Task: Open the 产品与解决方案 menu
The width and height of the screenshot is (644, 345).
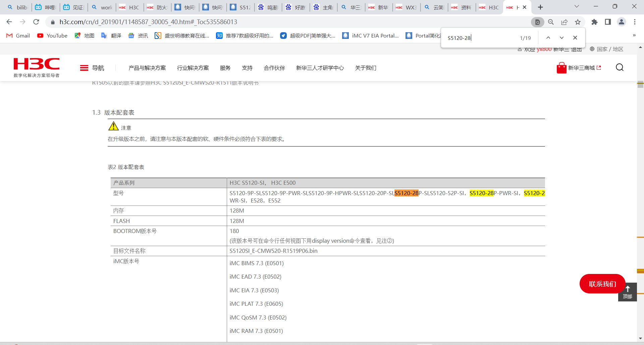Action: [x=147, y=68]
